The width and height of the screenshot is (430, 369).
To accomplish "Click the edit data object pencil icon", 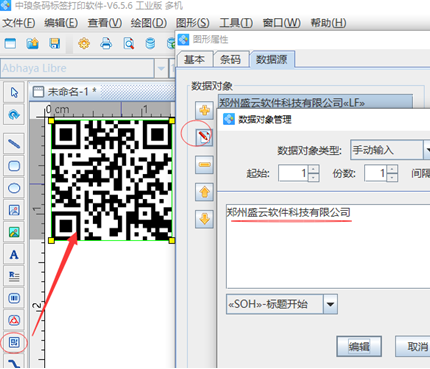I will (204, 136).
